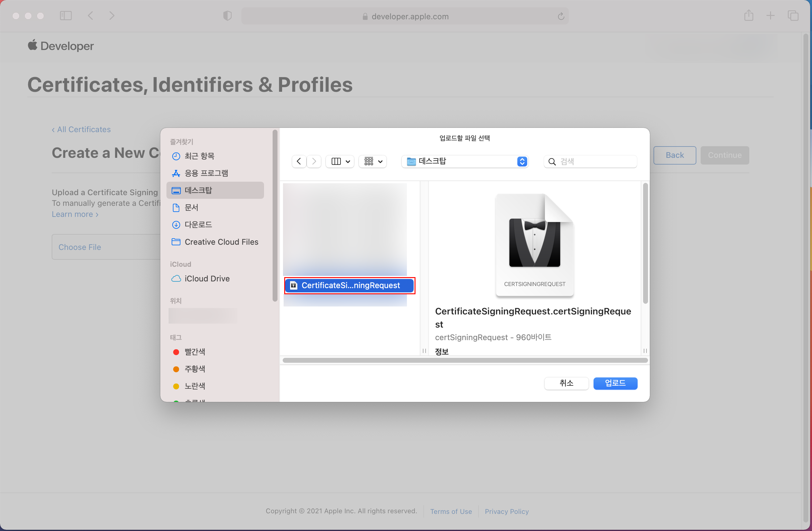The height and width of the screenshot is (531, 812).
Task: Show Safari tab overview icon
Action: (x=792, y=16)
